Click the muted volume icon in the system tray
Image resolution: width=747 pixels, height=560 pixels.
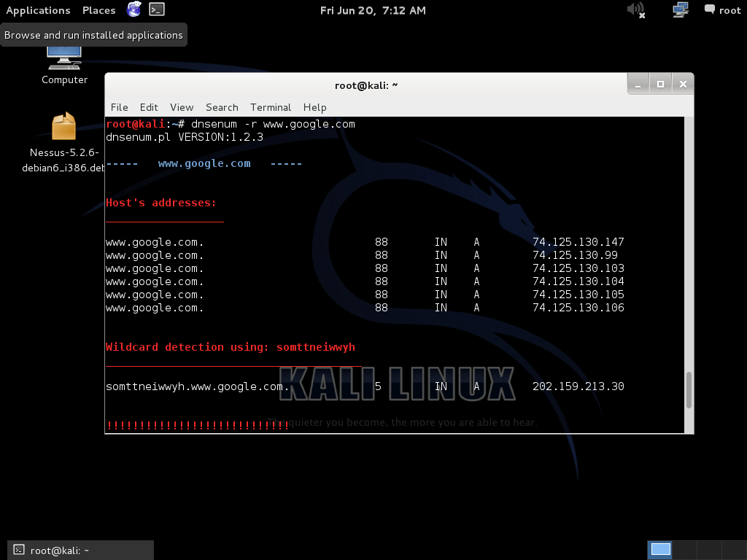click(636, 9)
